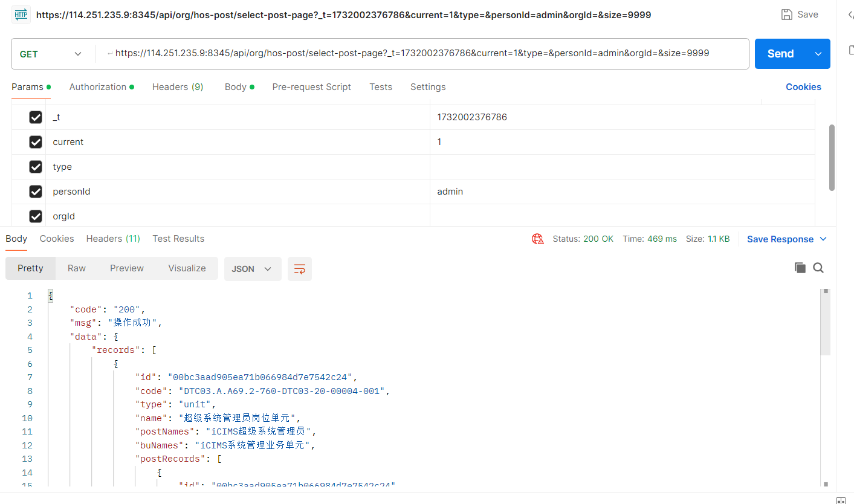Open the response Cookies tab
This screenshot has width=854, height=504.
(x=57, y=239)
